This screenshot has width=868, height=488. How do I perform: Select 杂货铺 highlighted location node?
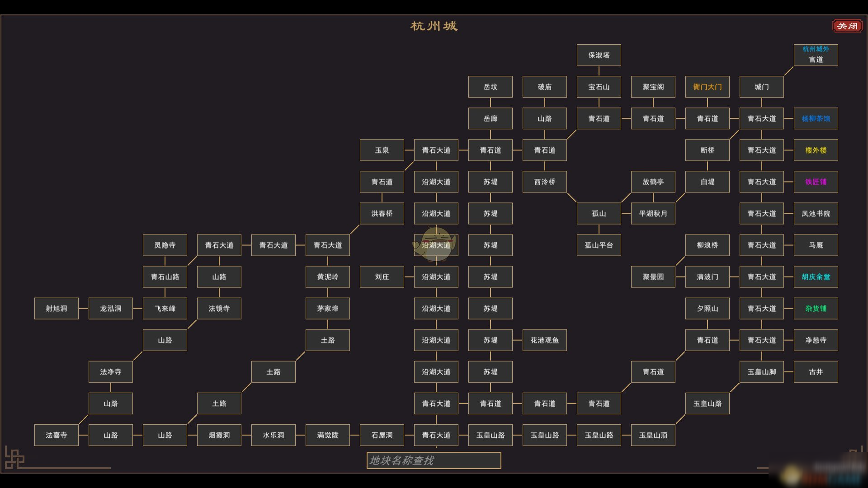(816, 308)
